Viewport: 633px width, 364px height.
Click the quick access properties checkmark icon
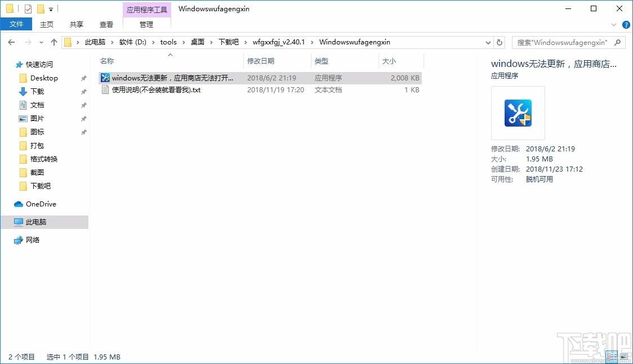pos(28,9)
